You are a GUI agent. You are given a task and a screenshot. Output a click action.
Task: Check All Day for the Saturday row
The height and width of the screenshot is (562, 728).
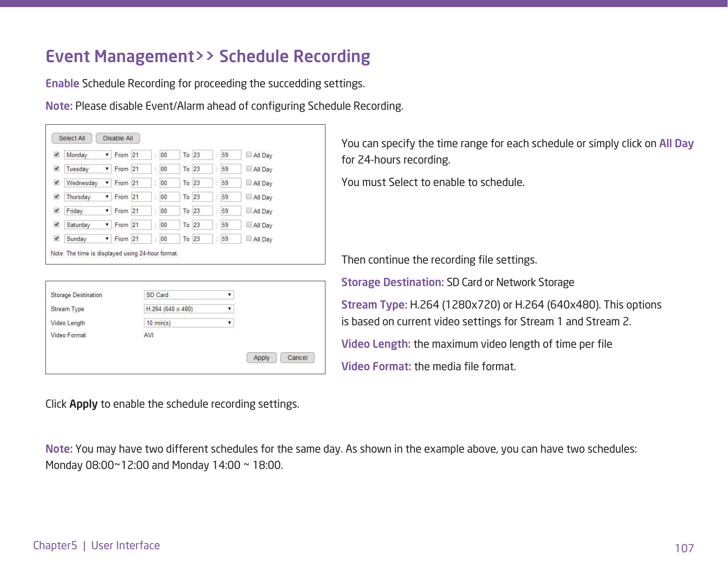click(x=249, y=224)
